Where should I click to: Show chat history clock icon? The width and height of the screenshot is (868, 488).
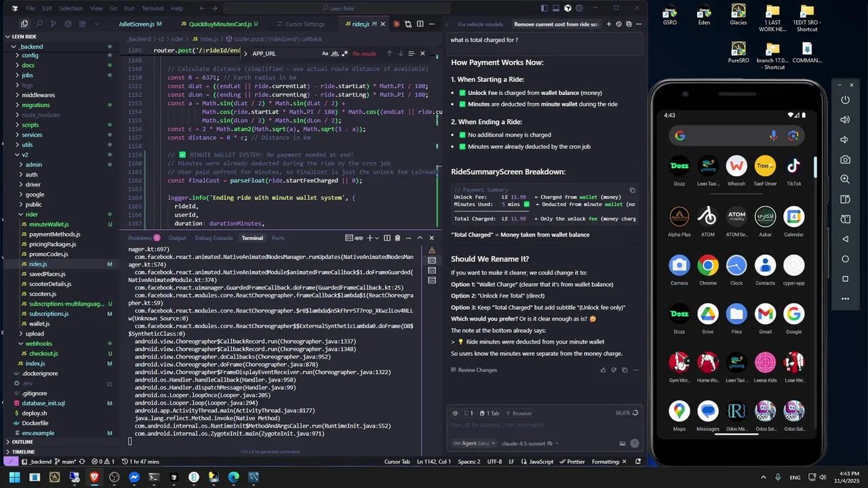point(618,24)
